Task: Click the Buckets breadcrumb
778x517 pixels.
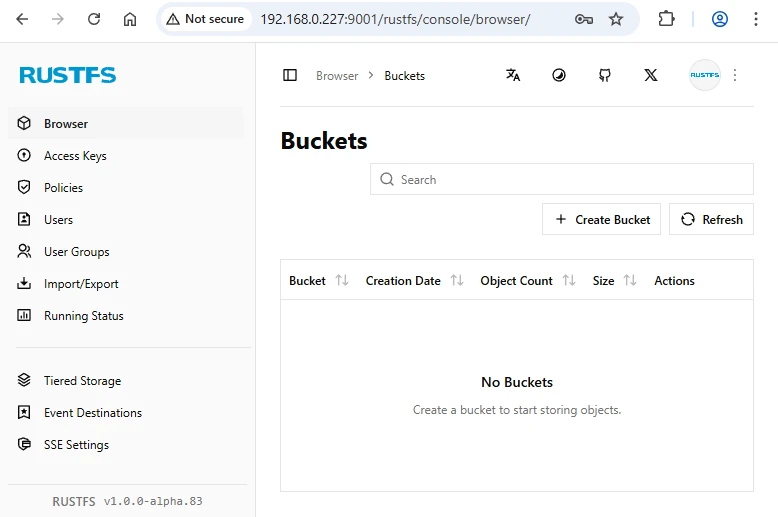Action: pos(404,76)
